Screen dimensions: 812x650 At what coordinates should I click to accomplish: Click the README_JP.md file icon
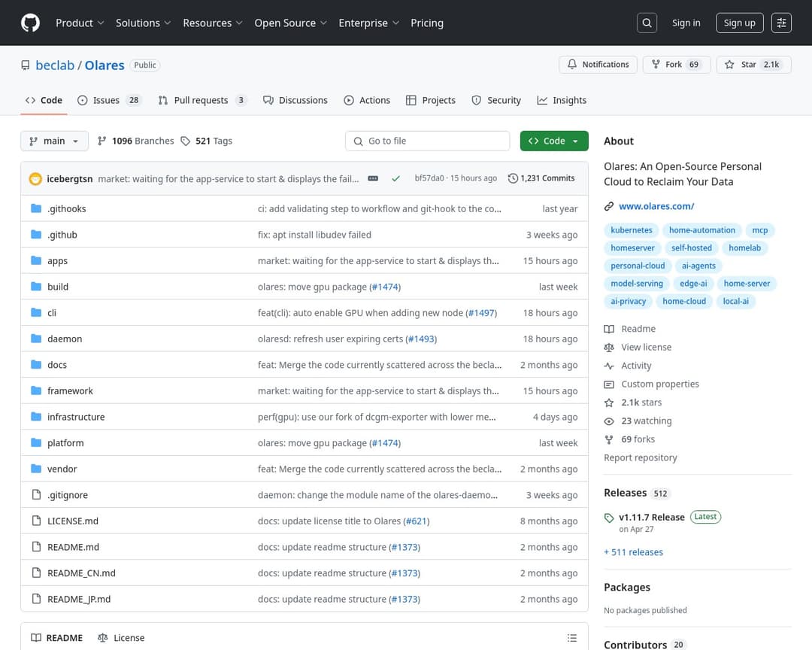36,599
